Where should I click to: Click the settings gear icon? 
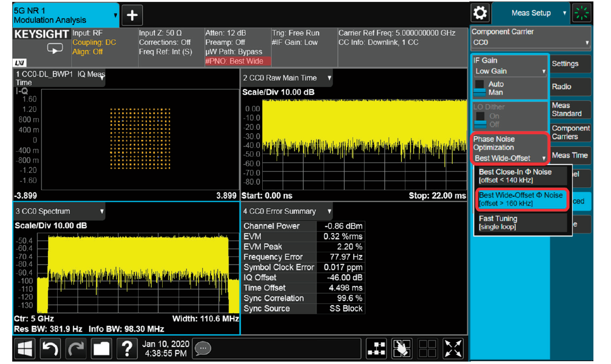coord(481,13)
